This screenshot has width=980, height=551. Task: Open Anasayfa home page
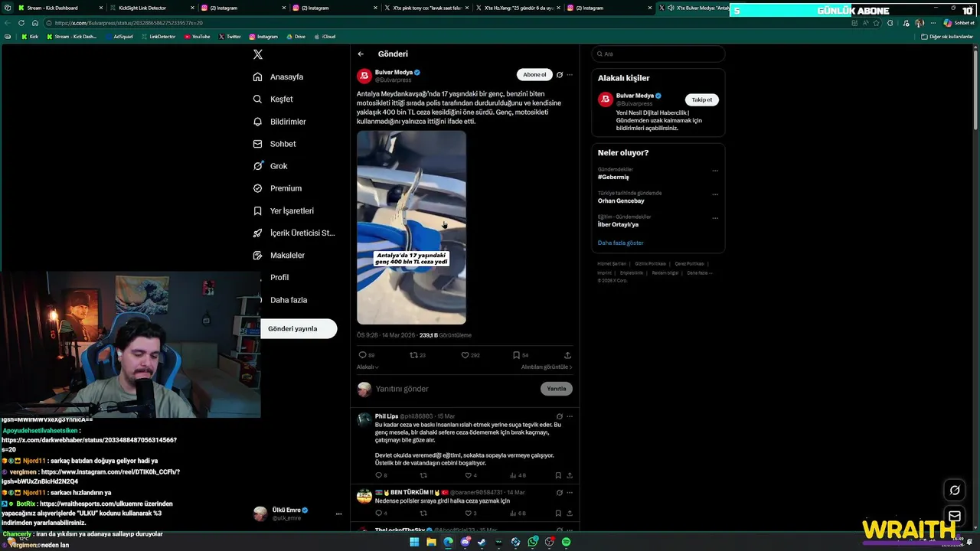point(279,77)
